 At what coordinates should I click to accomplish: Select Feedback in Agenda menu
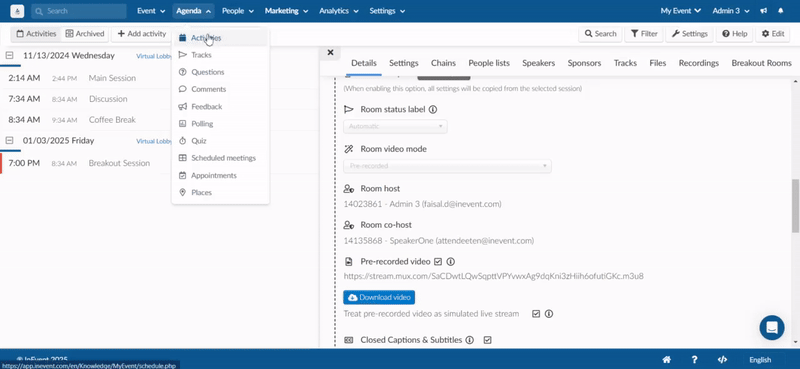[x=220, y=107]
